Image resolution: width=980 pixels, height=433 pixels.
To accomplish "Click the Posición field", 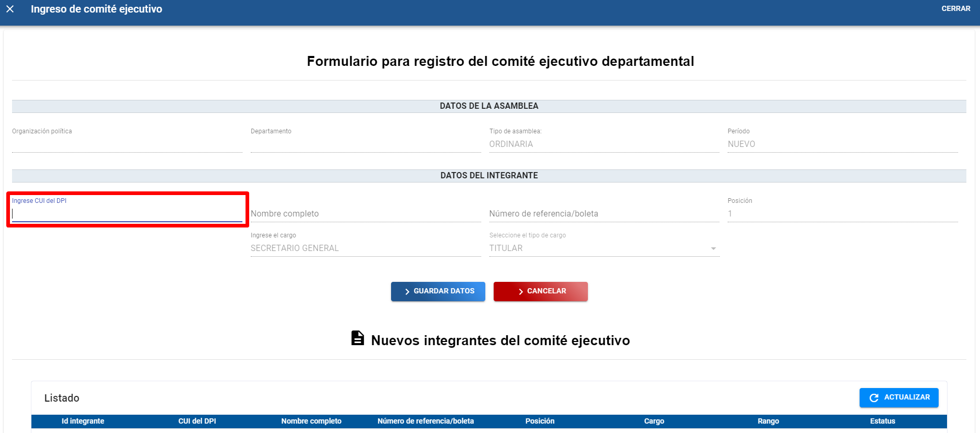I will pyautogui.click(x=842, y=214).
